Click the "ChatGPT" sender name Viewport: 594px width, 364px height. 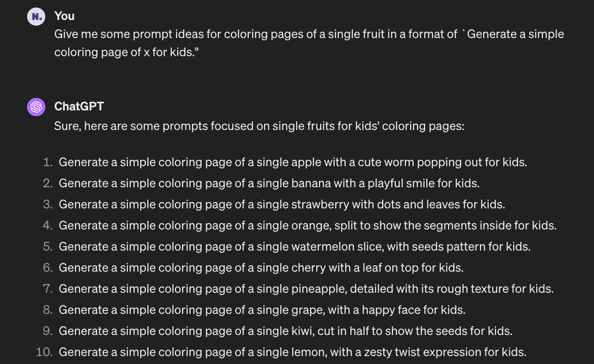coord(79,106)
